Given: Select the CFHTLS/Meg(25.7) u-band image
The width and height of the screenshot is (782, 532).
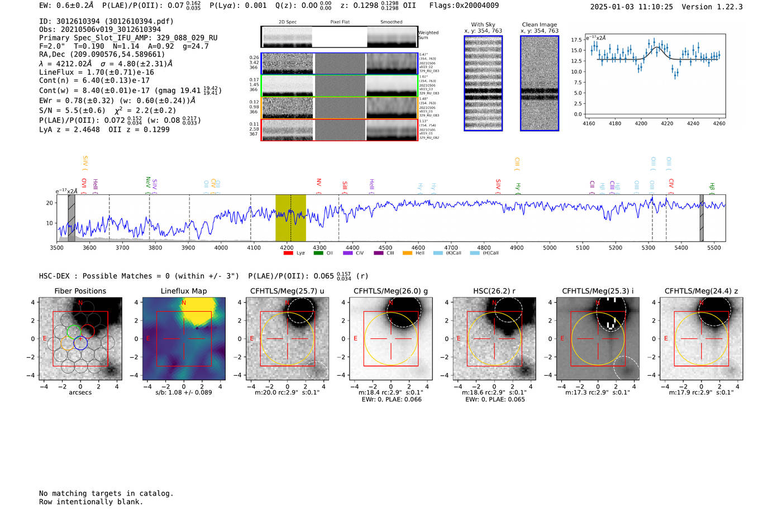Looking at the screenshot, I should [x=287, y=339].
